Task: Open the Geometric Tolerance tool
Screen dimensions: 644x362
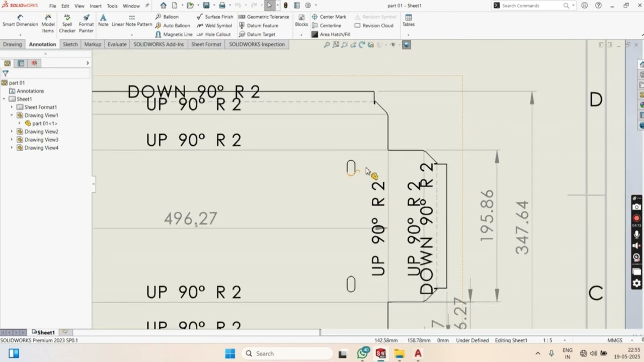Action: [x=264, y=17]
